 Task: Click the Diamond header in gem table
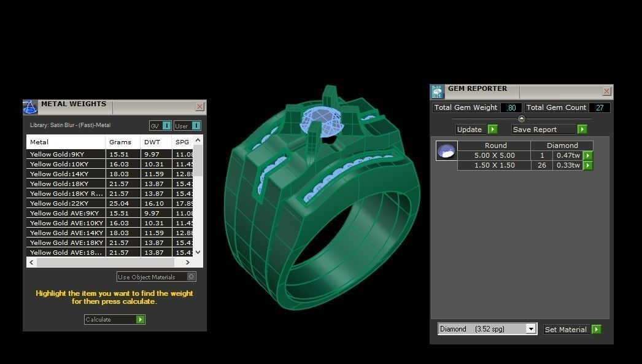tap(562, 145)
